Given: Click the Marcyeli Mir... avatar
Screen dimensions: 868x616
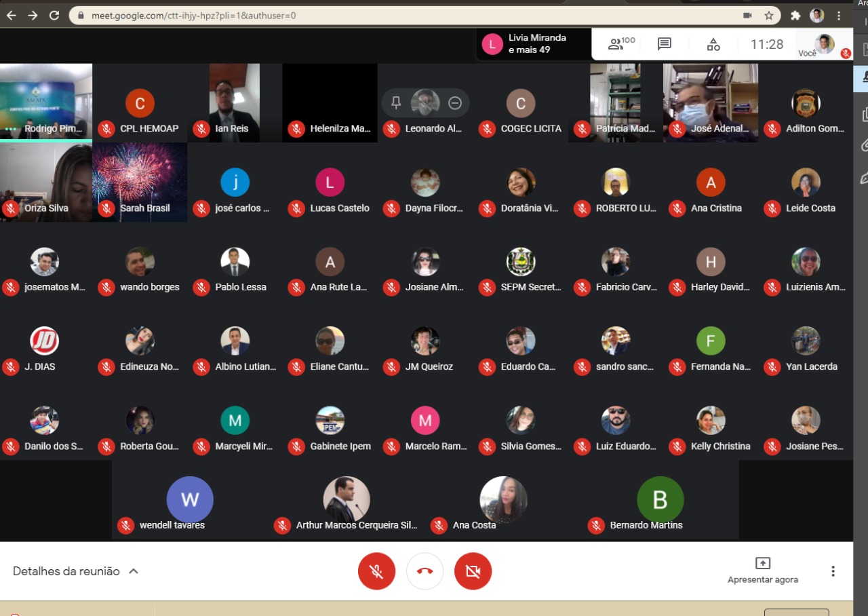Looking at the screenshot, I should click(235, 421).
